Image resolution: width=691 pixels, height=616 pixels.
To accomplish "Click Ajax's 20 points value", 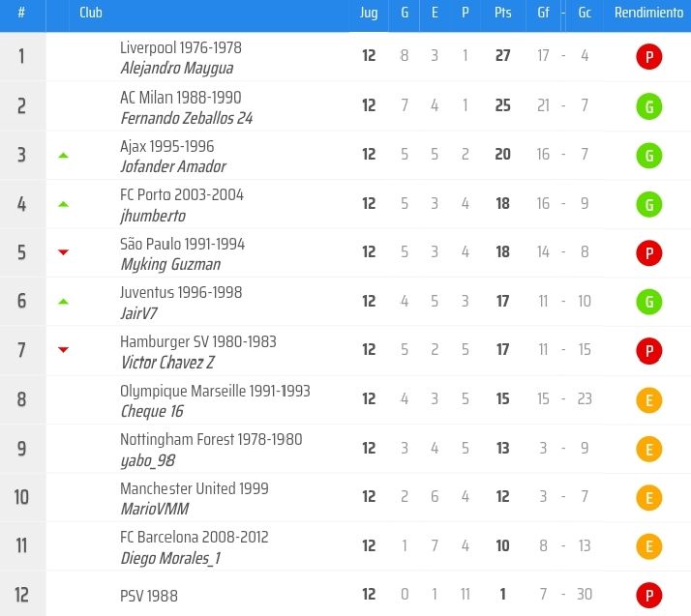I will pyautogui.click(x=502, y=155).
